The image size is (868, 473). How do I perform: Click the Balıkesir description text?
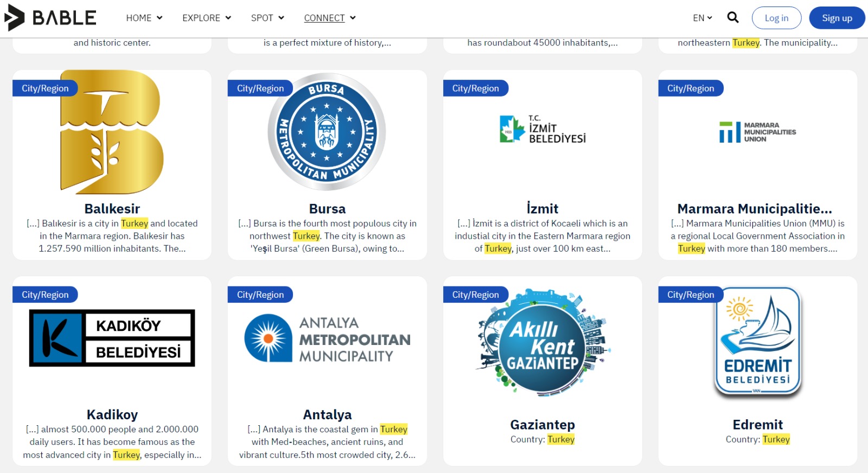(112, 236)
